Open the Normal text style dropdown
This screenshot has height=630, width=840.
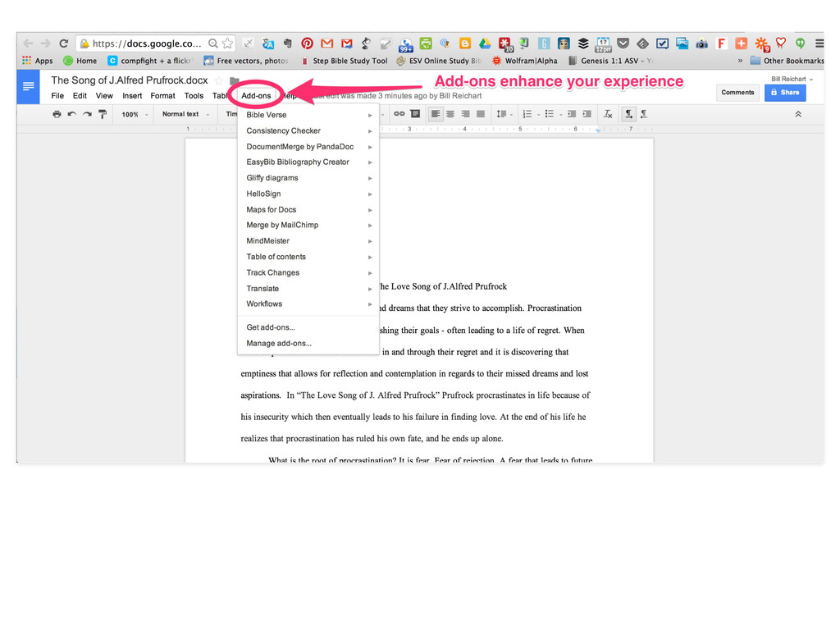(186, 114)
